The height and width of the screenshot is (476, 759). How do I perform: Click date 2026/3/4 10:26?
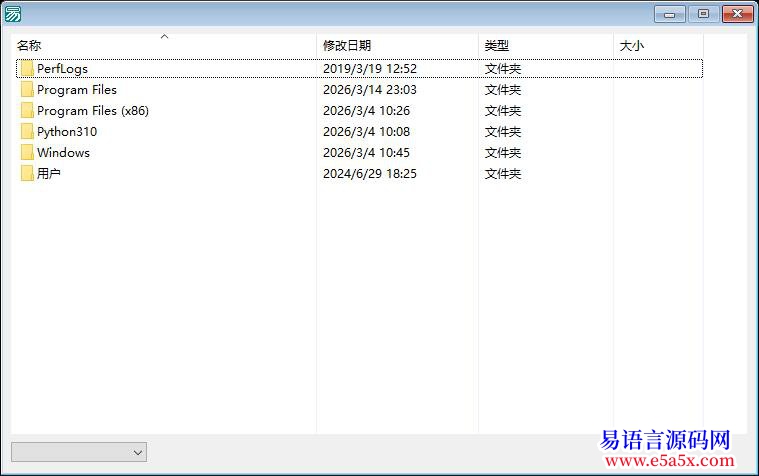tap(366, 110)
